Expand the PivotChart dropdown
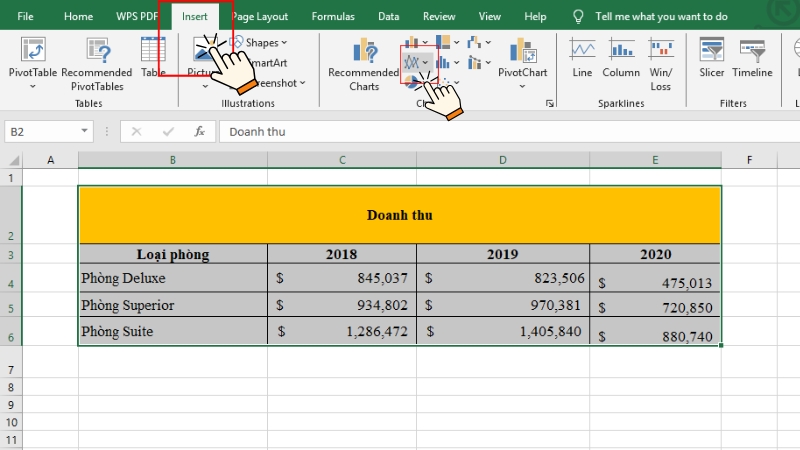This screenshot has width=800, height=450. click(522, 86)
